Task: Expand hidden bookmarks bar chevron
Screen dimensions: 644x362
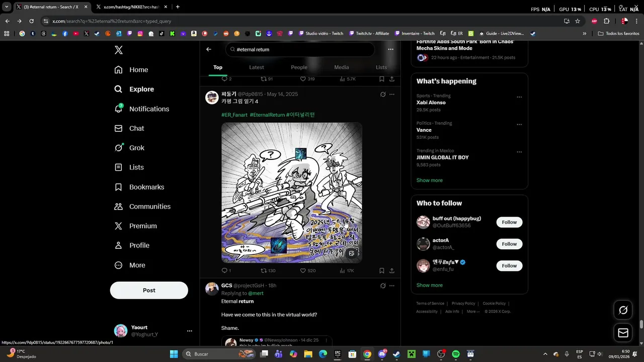Action: (x=584, y=34)
